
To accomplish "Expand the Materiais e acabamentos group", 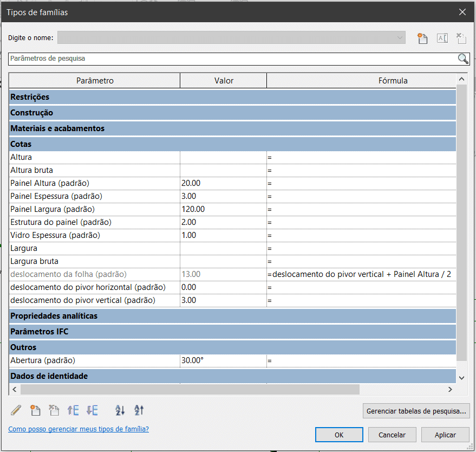I will (x=232, y=128).
